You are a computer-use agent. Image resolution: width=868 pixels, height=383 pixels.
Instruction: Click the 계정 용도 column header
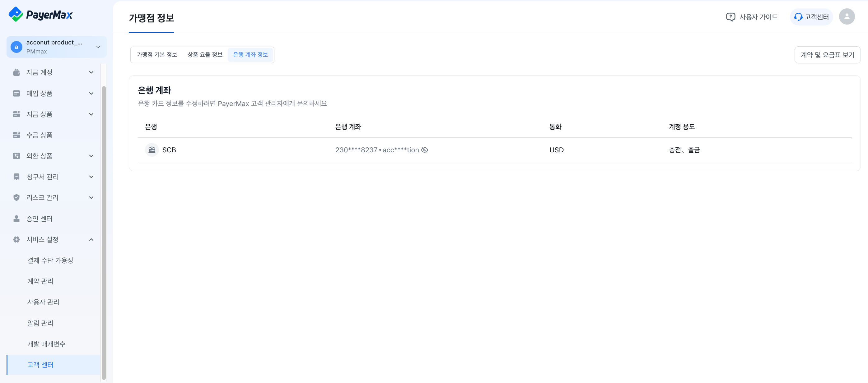point(682,127)
